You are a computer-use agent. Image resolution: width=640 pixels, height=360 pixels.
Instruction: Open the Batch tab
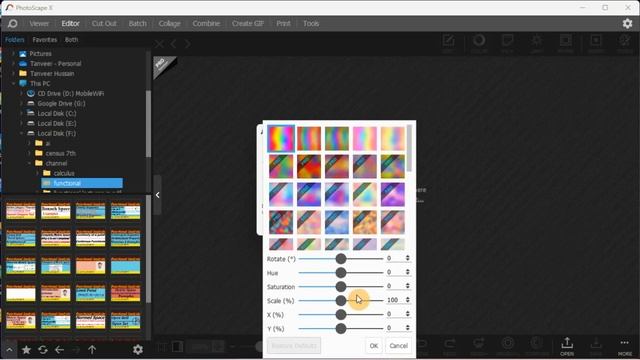[138, 24]
